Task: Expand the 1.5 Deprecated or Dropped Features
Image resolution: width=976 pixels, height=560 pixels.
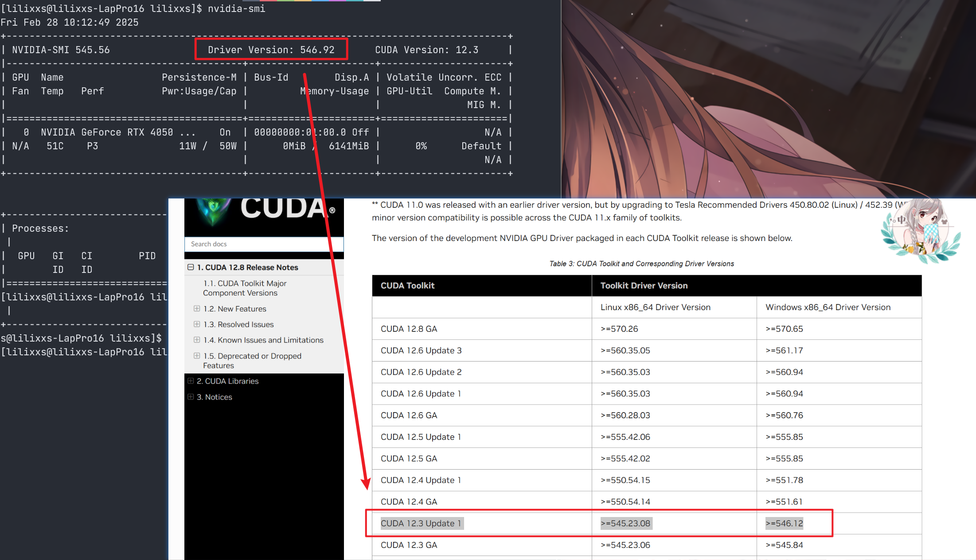Action: click(197, 356)
